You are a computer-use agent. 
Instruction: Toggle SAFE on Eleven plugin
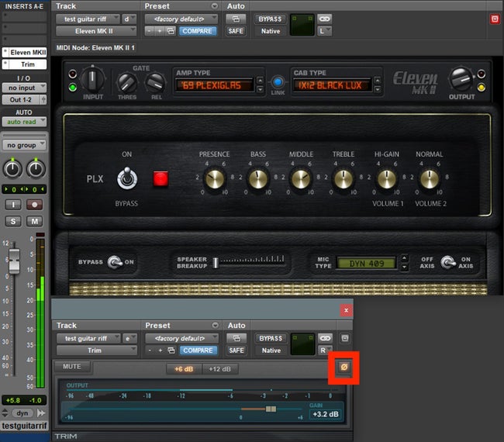236,31
